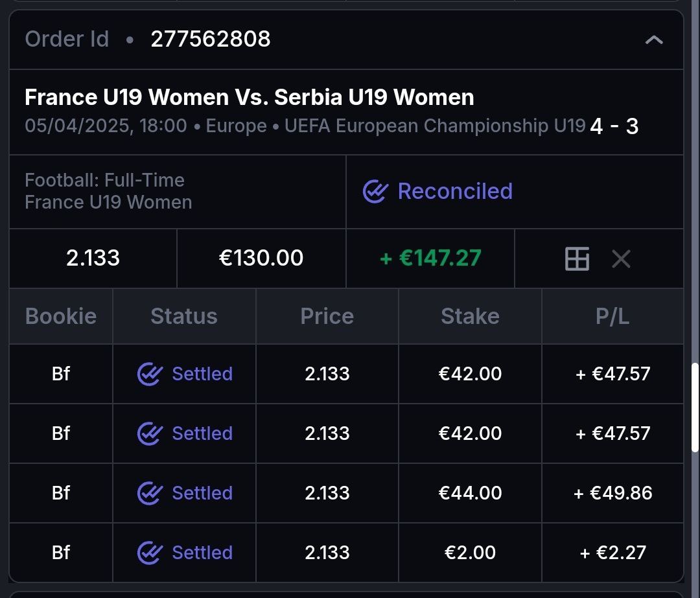Click the €130.00 total stake cell

261,258
